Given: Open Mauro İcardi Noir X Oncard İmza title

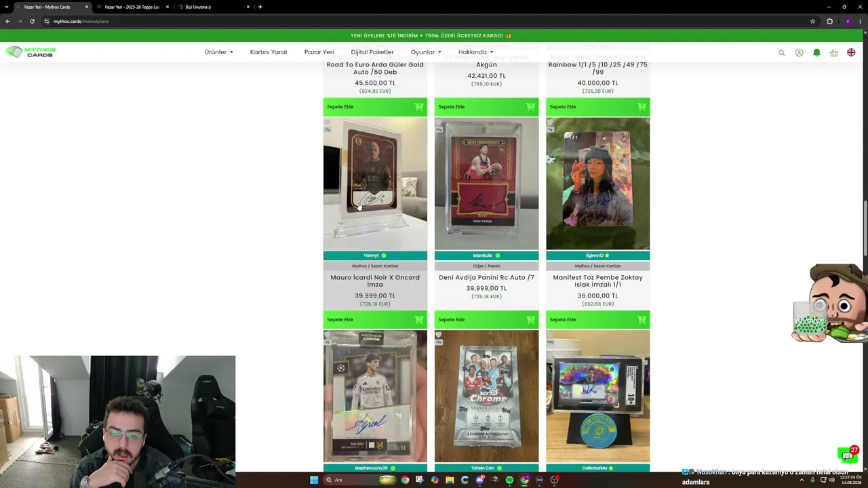Looking at the screenshot, I should tap(375, 281).
